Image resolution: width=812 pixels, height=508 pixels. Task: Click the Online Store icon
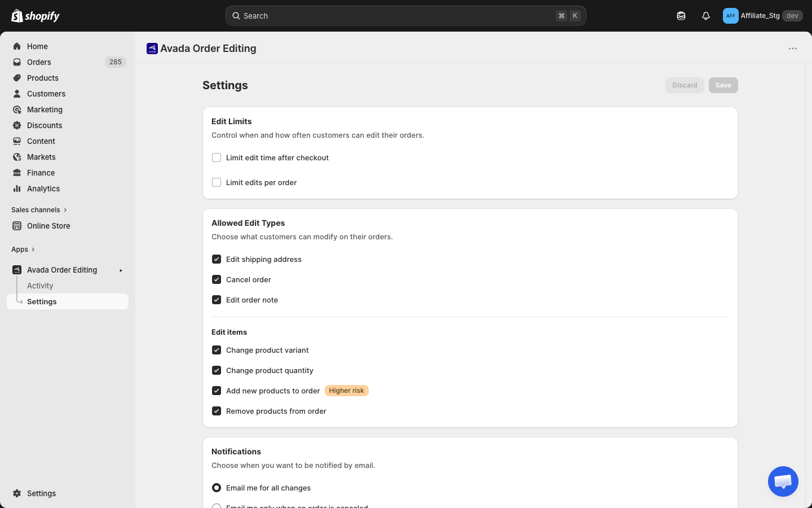click(17, 226)
